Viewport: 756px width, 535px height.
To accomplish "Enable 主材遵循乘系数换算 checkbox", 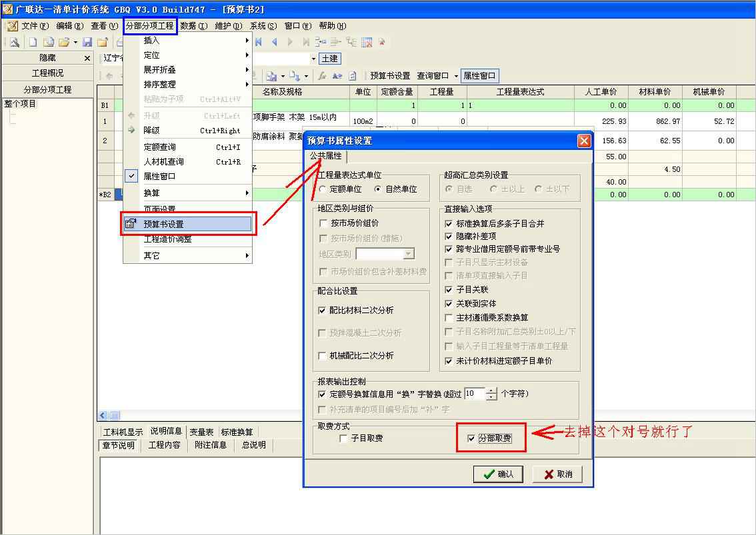I will [449, 318].
